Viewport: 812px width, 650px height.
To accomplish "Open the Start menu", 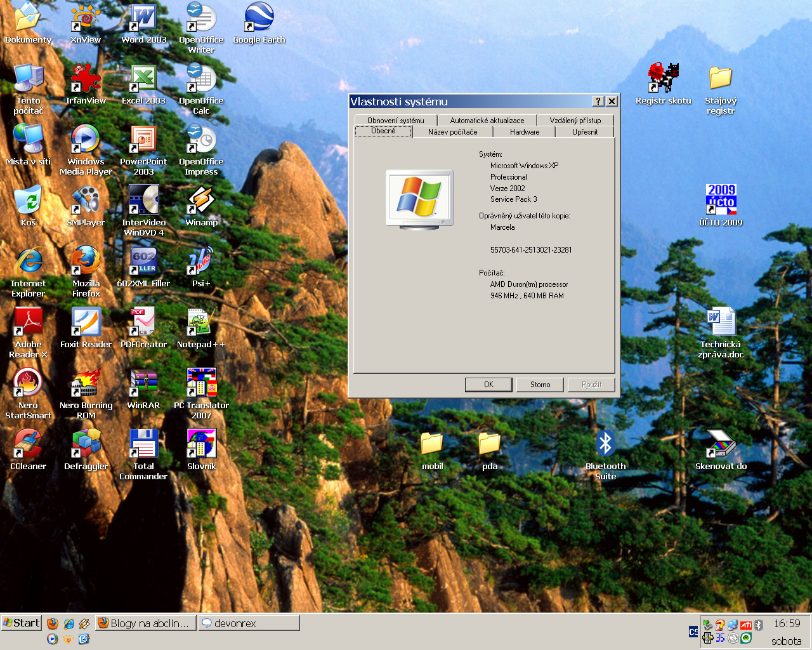I will 21,623.
